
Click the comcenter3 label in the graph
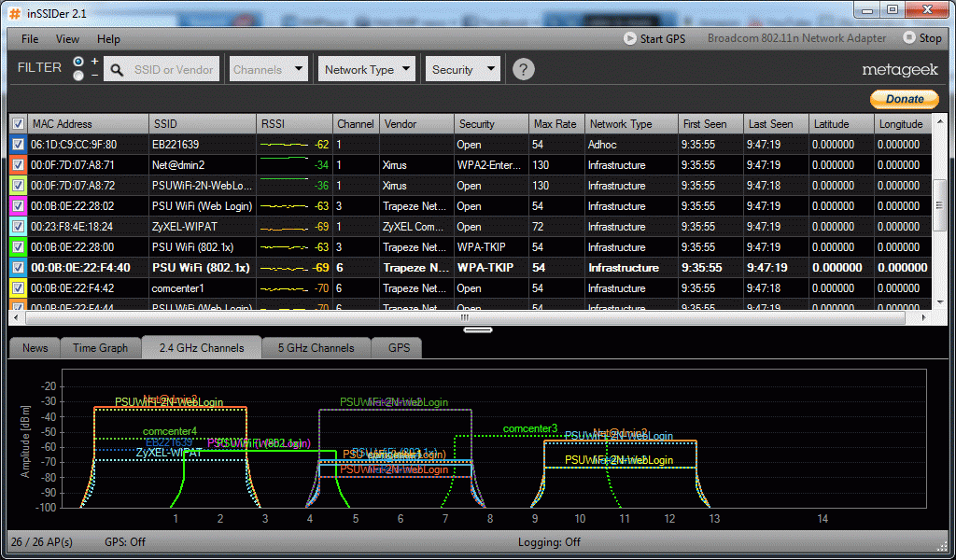(x=530, y=428)
